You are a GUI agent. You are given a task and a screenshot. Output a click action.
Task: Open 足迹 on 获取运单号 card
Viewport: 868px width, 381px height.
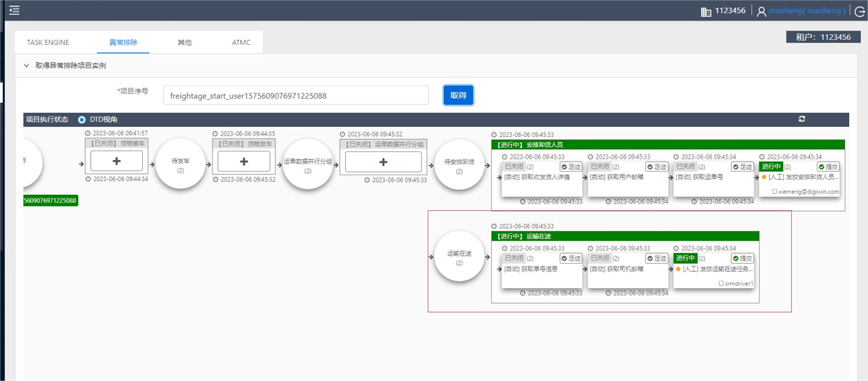click(743, 167)
